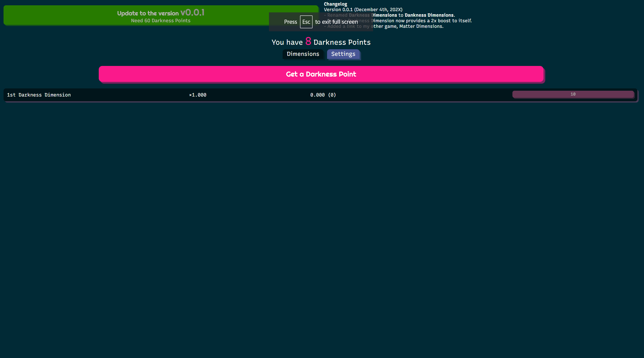Switch to the Settings tab

[343, 54]
